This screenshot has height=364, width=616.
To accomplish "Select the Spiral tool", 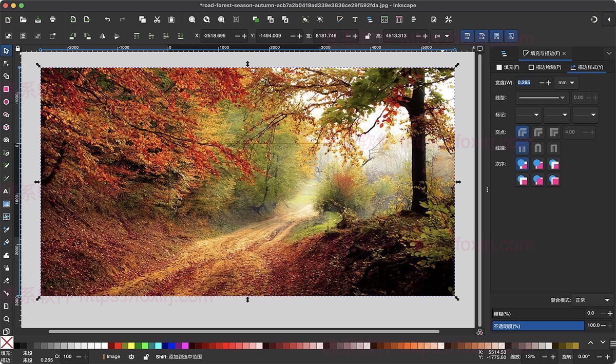I will 7,140.
